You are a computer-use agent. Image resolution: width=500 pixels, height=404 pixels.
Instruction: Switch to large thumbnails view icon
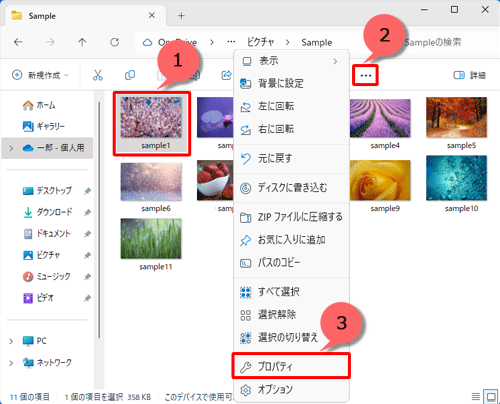pyautogui.click(x=491, y=396)
